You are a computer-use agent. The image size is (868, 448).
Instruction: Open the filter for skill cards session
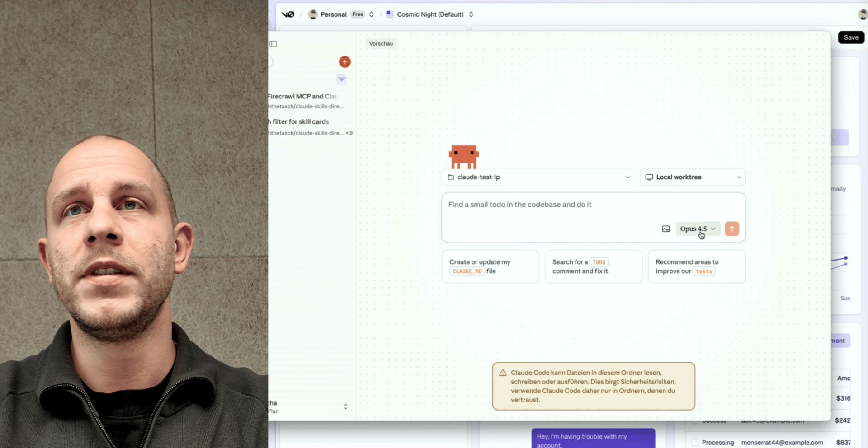309,127
